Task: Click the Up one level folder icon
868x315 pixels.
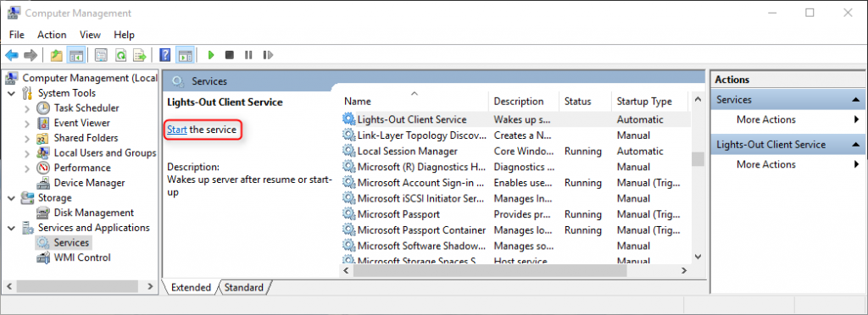Action: coord(57,55)
